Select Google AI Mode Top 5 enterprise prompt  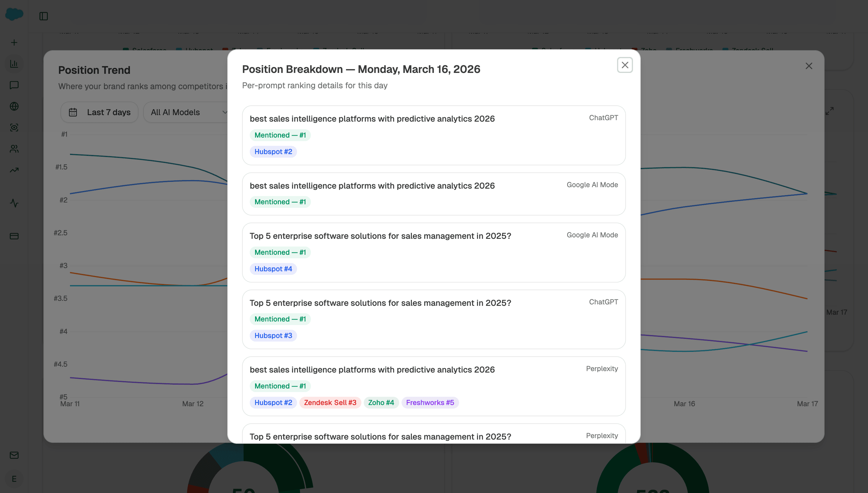[x=381, y=236]
